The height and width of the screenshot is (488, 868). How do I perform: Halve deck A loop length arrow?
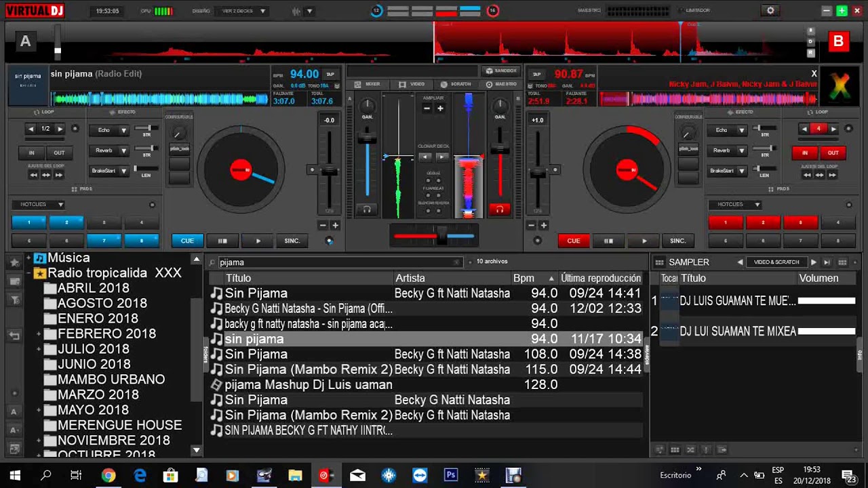click(x=31, y=129)
